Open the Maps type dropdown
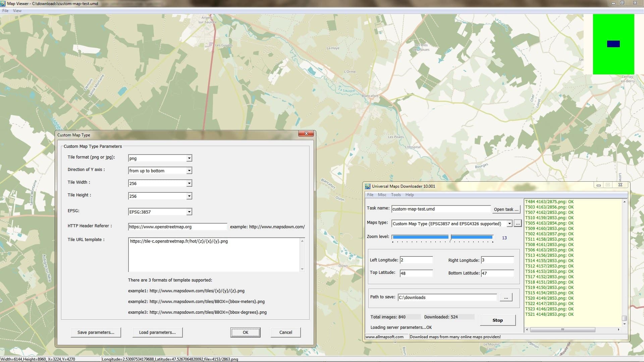This screenshot has width=644, height=362. coord(509,223)
